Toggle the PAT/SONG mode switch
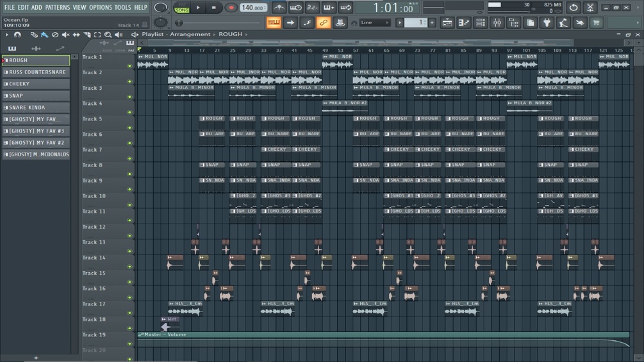The image size is (644, 362). coord(181,8)
